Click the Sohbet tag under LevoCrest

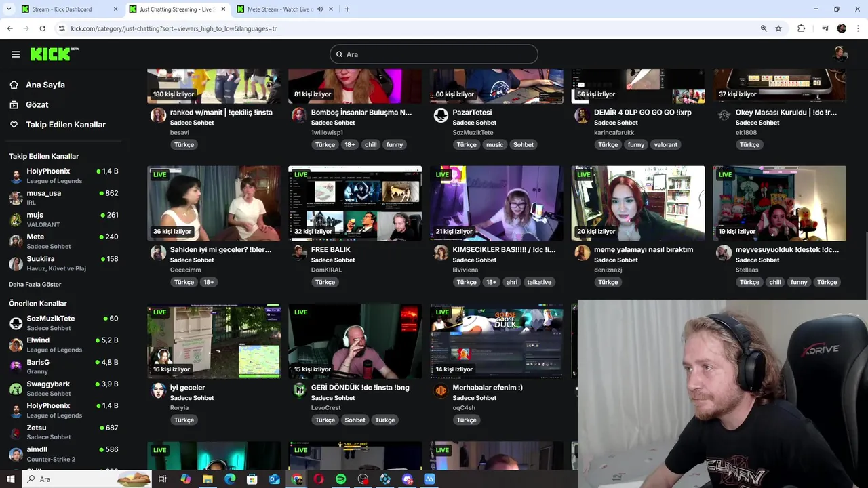(355, 420)
